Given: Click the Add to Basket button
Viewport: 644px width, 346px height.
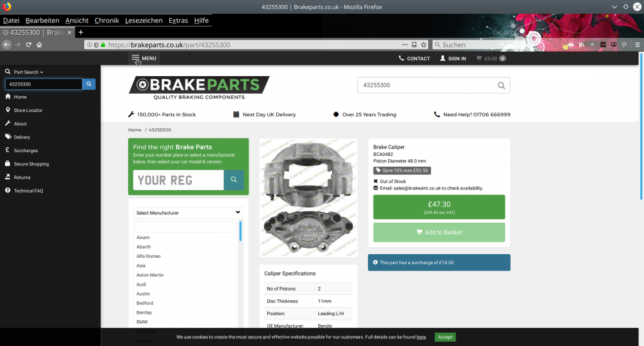Looking at the screenshot, I should pyautogui.click(x=439, y=232).
